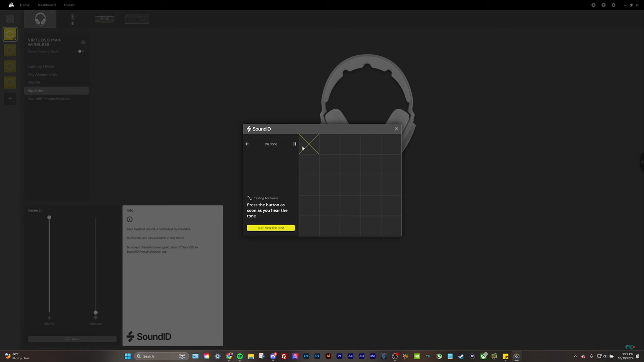
Task: Click the crossed-out grid cell in SoundID test
Action: (x=309, y=144)
